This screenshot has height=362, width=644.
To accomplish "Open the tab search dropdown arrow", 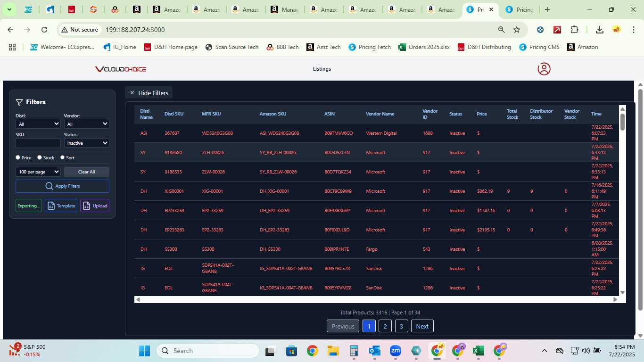I will [9, 9].
